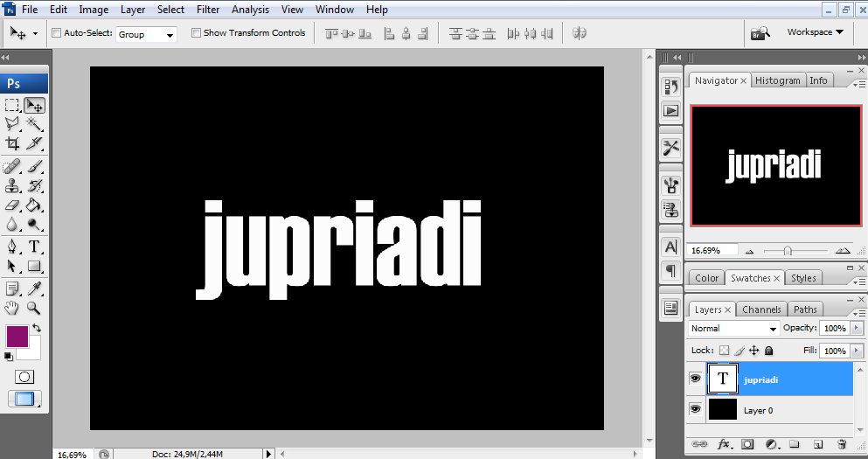Select the Polygonal Lasso tool
Image resolution: width=868 pixels, height=459 pixels.
[12, 124]
